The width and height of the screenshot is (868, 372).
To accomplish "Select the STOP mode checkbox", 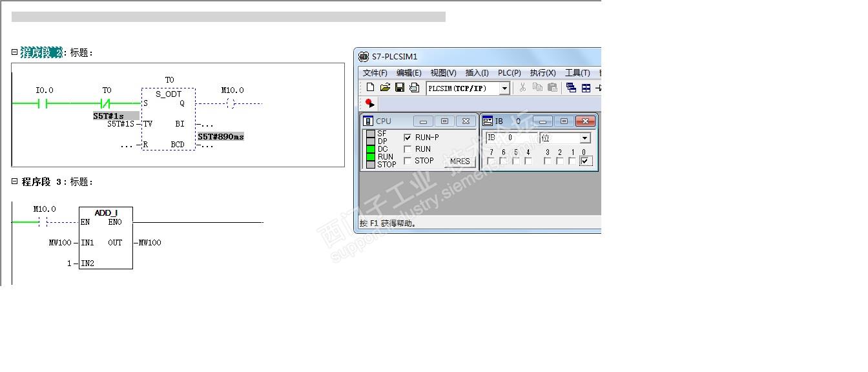I will [x=408, y=161].
